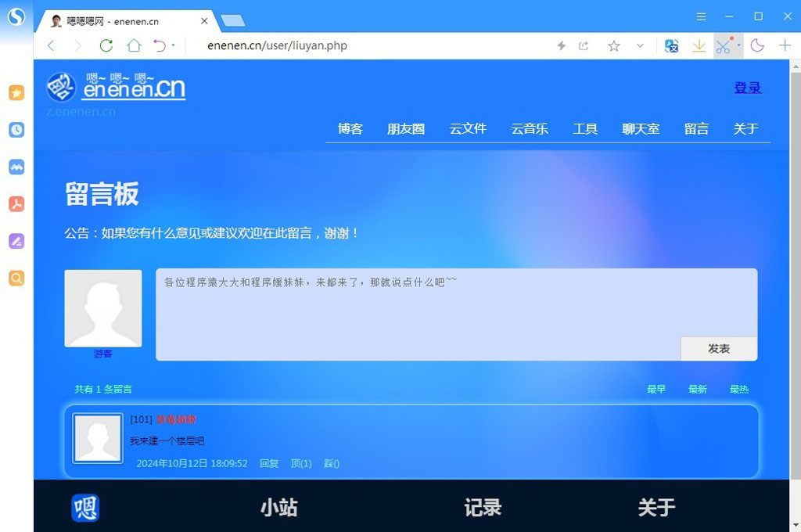Click 回复 on the message
Screen dimensions: 801x532
point(269,463)
